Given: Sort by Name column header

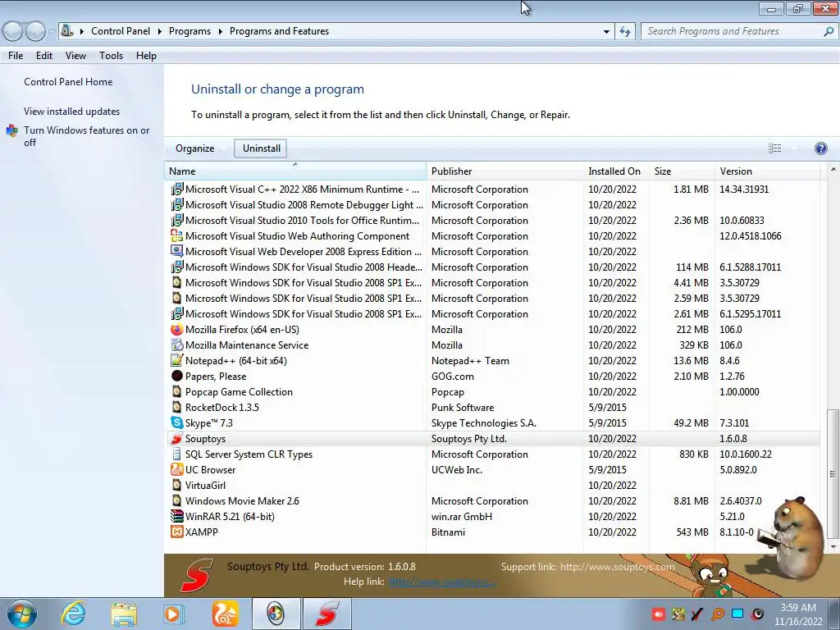Looking at the screenshot, I should tap(295, 171).
